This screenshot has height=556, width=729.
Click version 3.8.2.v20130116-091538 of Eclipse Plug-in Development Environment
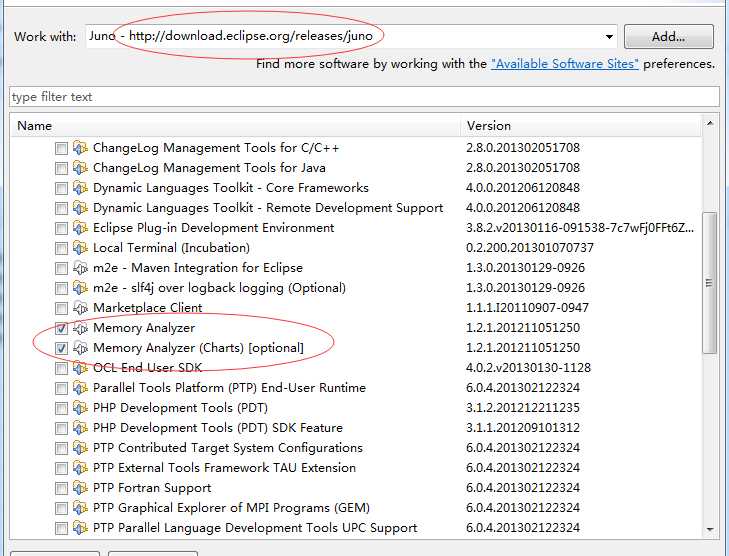[580, 228]
